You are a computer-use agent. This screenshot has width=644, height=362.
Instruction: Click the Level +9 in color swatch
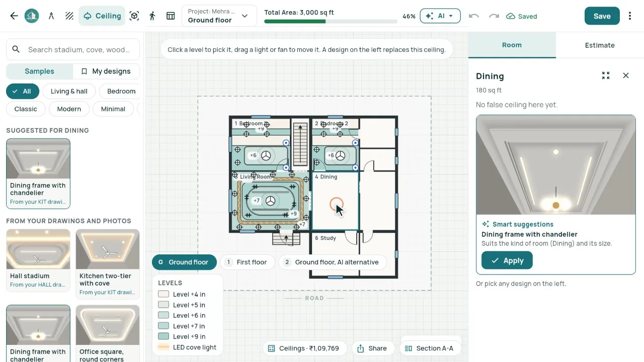tap(164, 336)
